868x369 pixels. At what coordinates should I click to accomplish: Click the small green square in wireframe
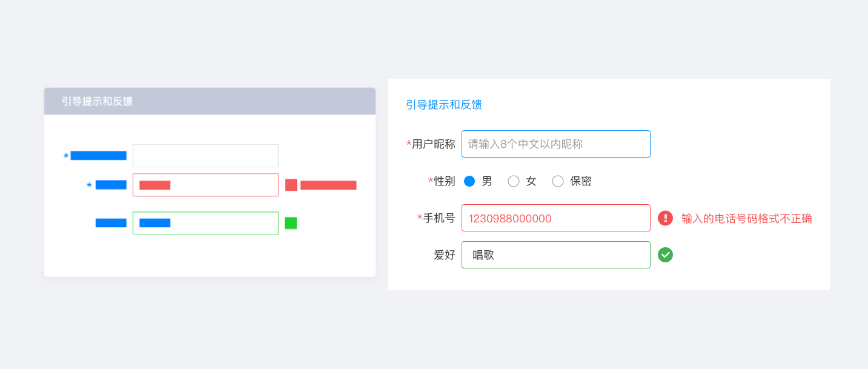291,223
